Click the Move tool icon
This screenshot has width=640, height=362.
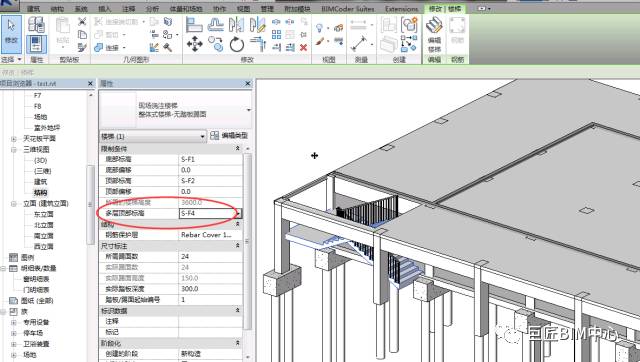click(x=194, y=44)
